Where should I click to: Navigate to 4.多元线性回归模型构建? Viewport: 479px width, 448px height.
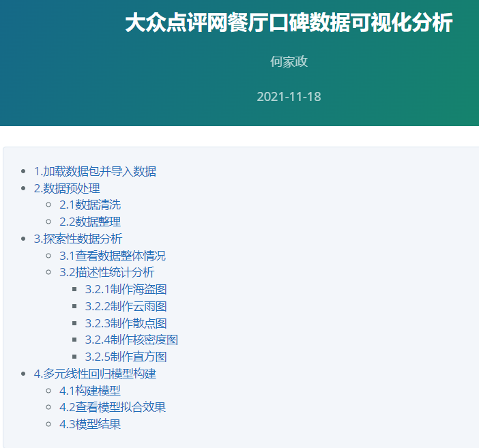tap(95, 374)
